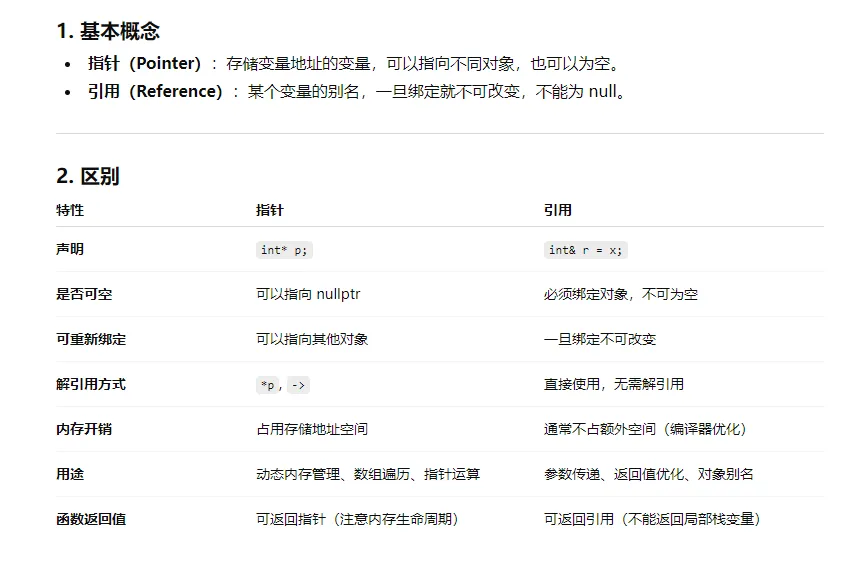The image size is (847, 567).
Task: Click the cell '可以指向其他对象'
Action: coord(312,339)
